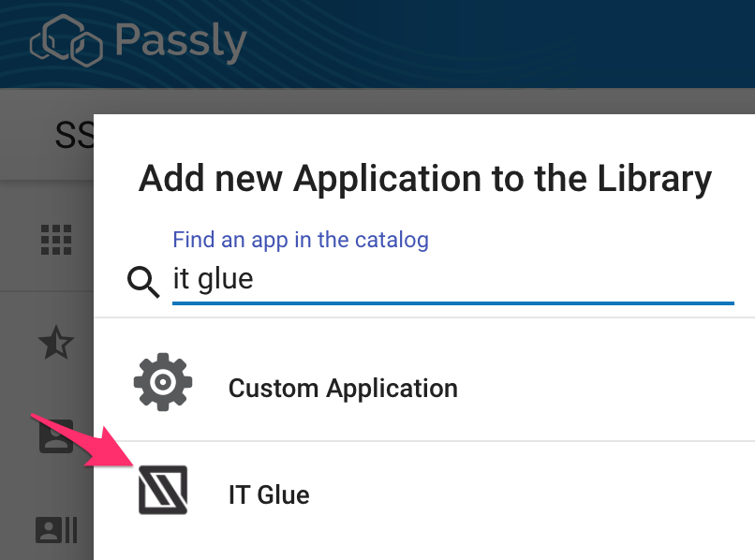Screen dimensions: 755x560
Task: Open the user portrait sidebar icon
Action: click(x=56, y=436)
